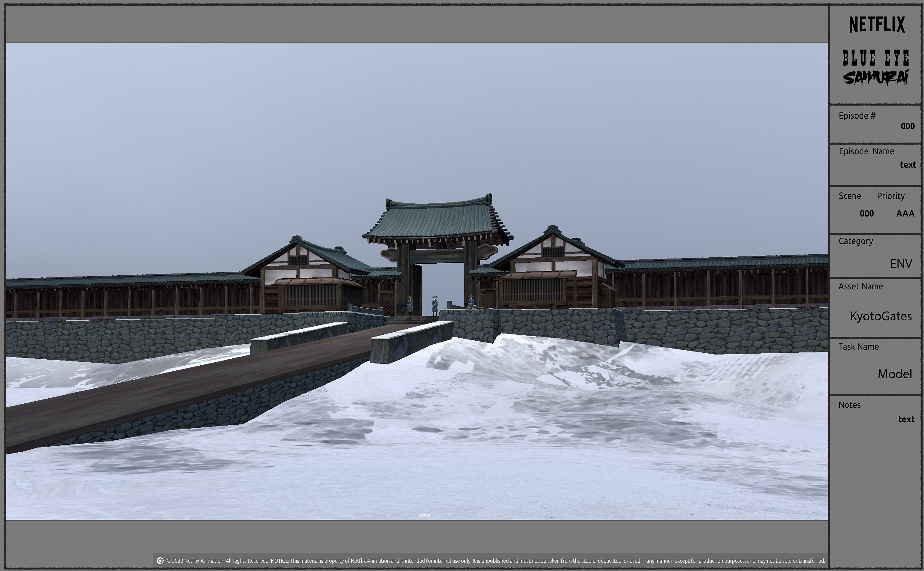Viewport: 924px width, 571px height.
Task: Click the Notes text field
Action: pos(906,419)
